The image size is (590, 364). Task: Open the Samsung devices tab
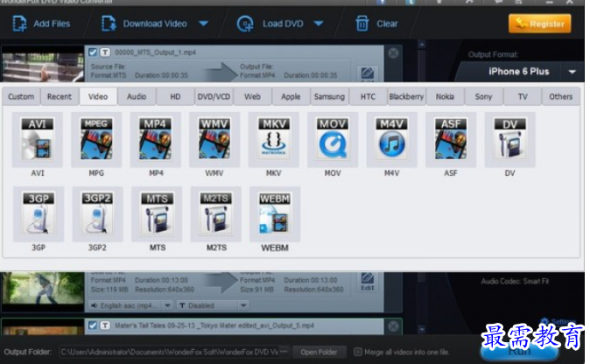[330, 96]
